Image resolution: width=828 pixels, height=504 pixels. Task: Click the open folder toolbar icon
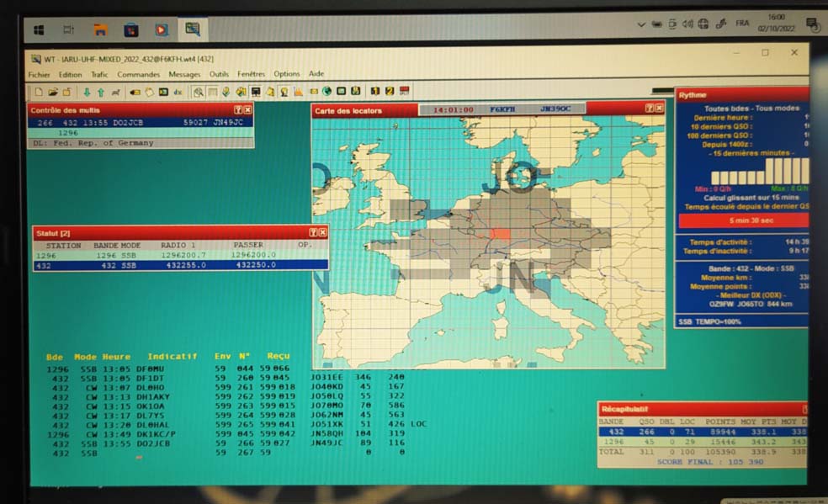tap(52, 92)
